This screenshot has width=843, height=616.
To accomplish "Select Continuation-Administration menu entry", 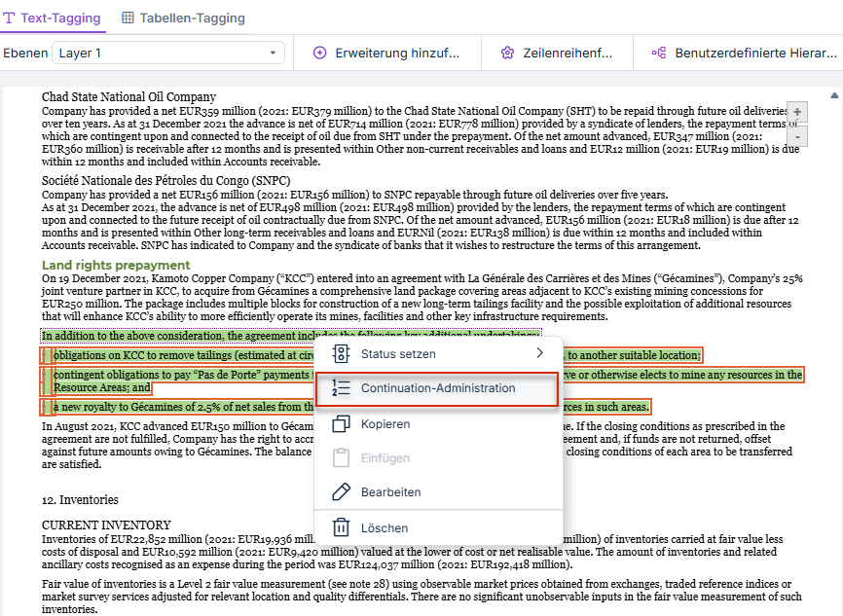I will click(437, 388).
